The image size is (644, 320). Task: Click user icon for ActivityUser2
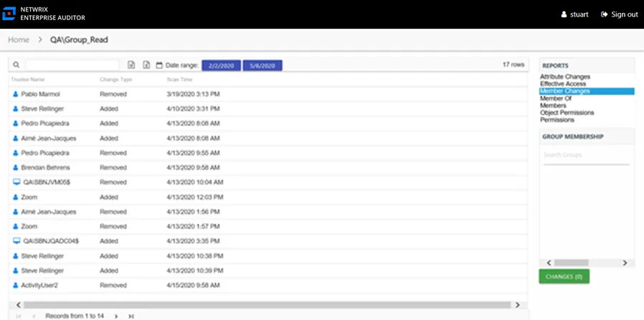16,285
